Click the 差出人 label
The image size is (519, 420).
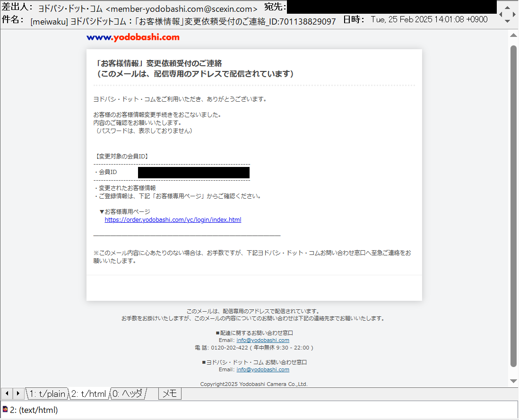(x=17, y=7)
